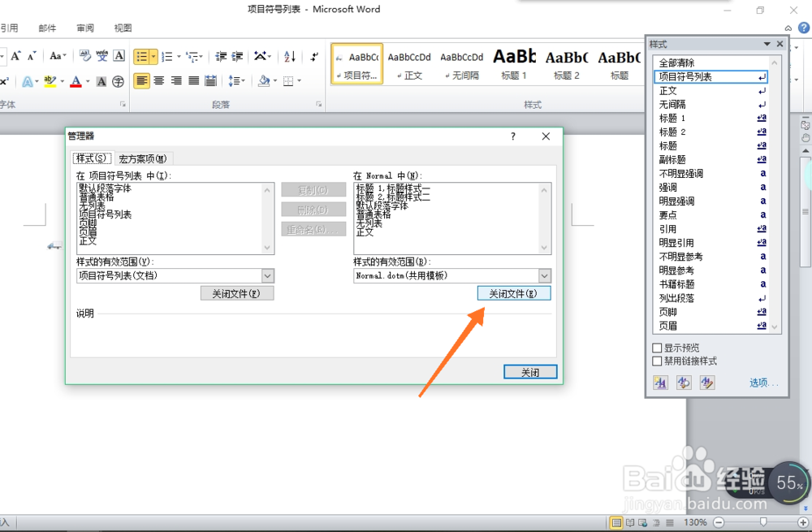The height and width of the screenshot is (532, 812).
Task: Click the Enclosed Character icon
Action: [118, 81]
